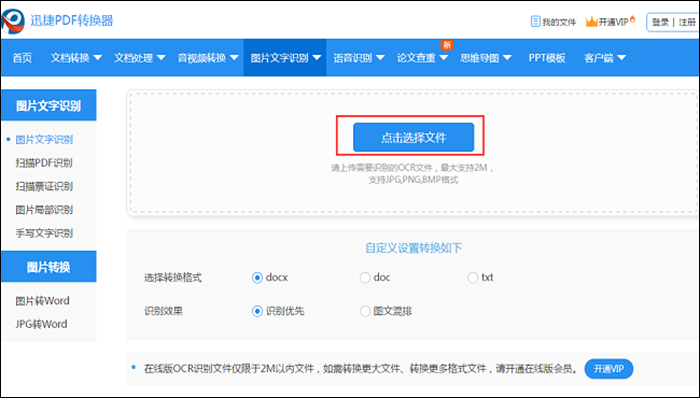Viewport: 700px width, 398px height.
Task: Open 我的文件 document icon
Action: pos(535,21)
